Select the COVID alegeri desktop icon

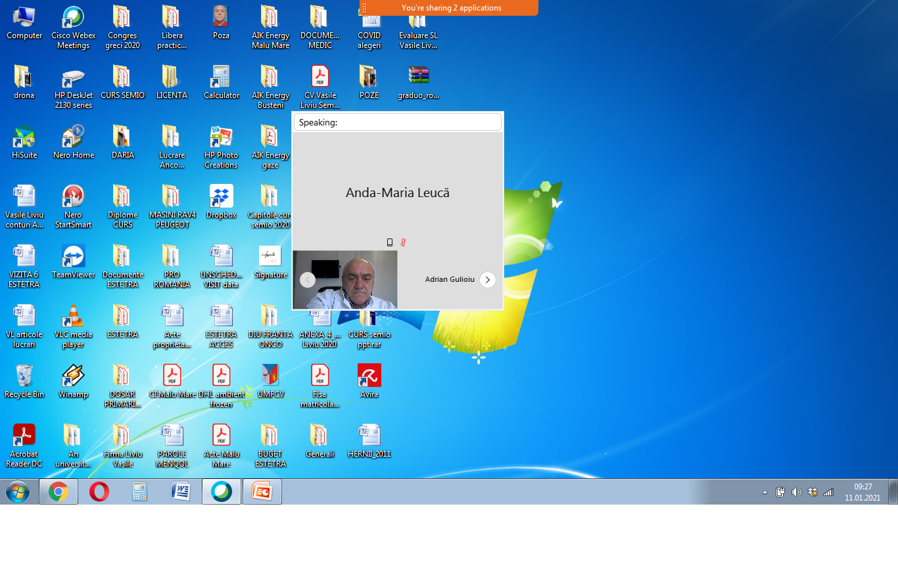point(369,28)
